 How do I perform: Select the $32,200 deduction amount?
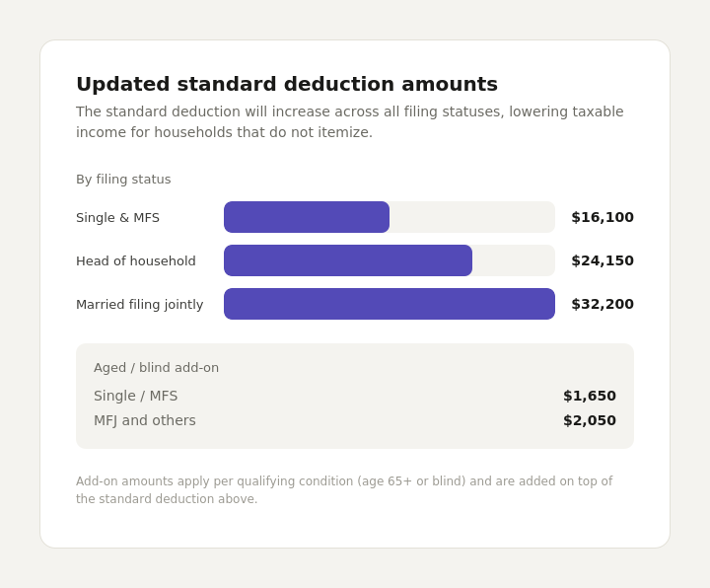603,304
